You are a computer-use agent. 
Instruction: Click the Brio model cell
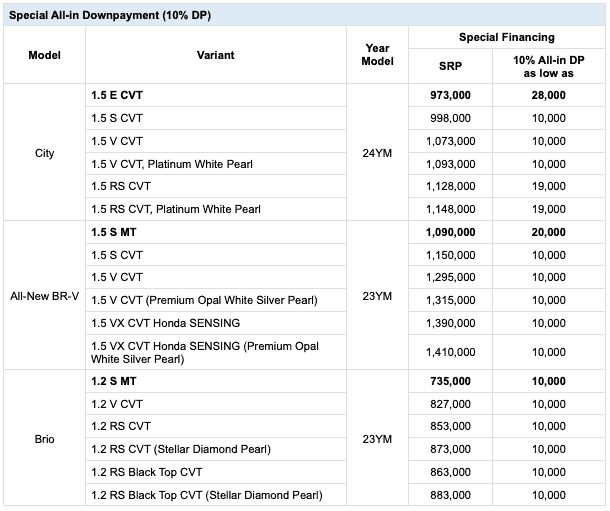coord(44,439)
